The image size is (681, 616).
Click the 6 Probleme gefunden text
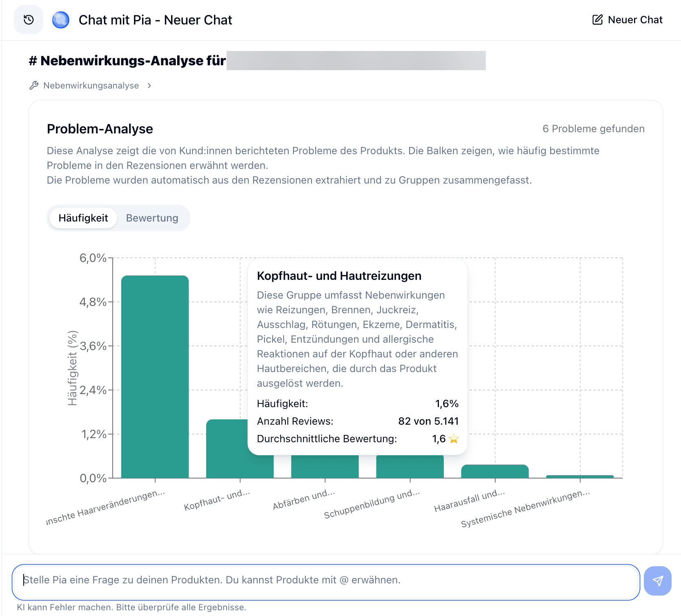593,129
